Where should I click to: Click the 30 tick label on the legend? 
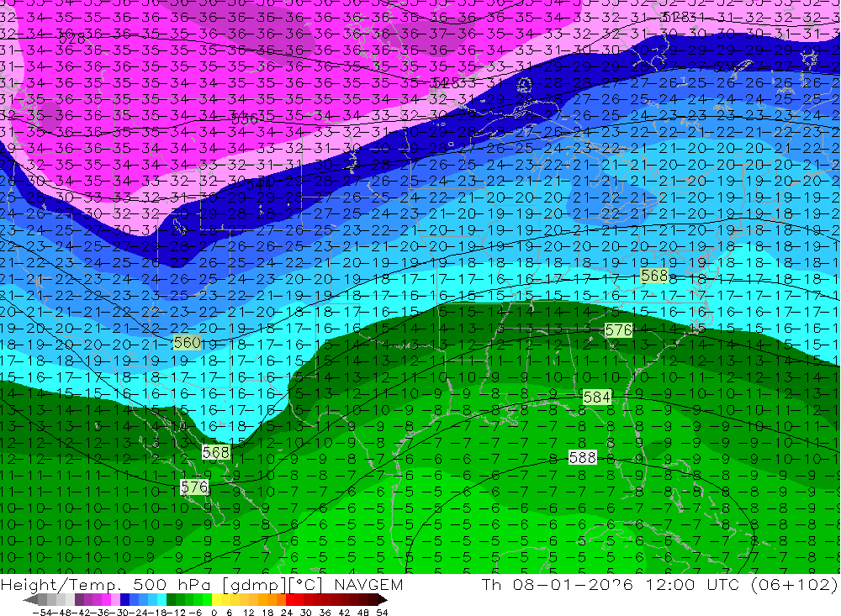(x=305, y=613)
